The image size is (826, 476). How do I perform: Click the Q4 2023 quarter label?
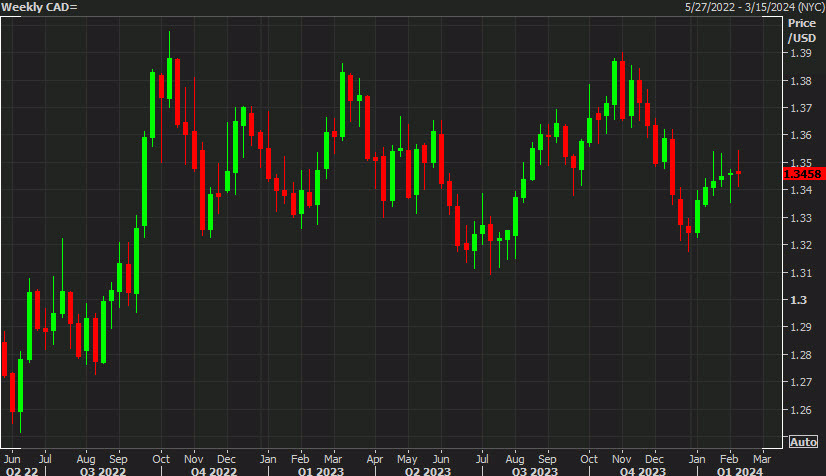[643, 471]
